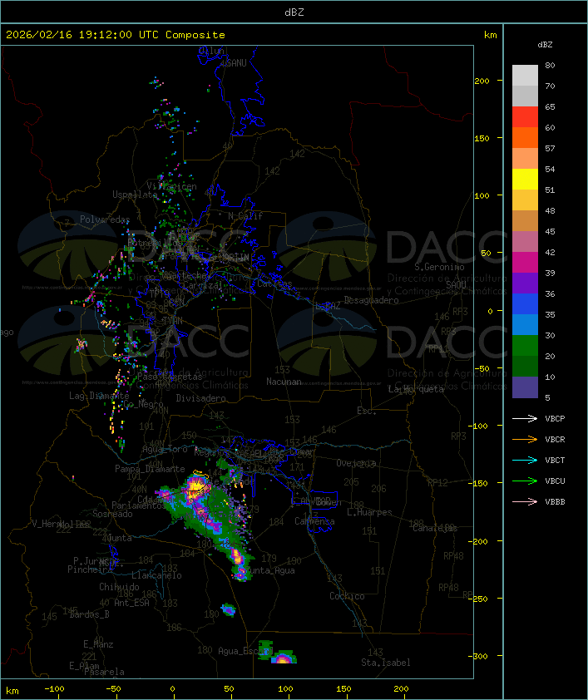Pick the yellow 54 dBZ legend swatch
The height and width of the screenshot is (700, 588).
coord(525,179)
